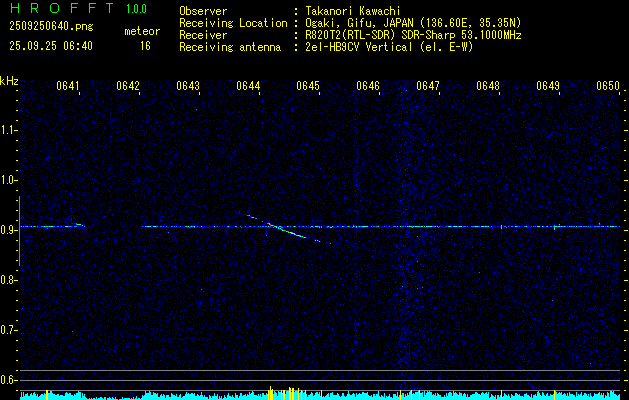Image resolution: width=629 pixels, height=400 pixels.
Task: Click the diagonal meteor echo trace
Action: 286,229
